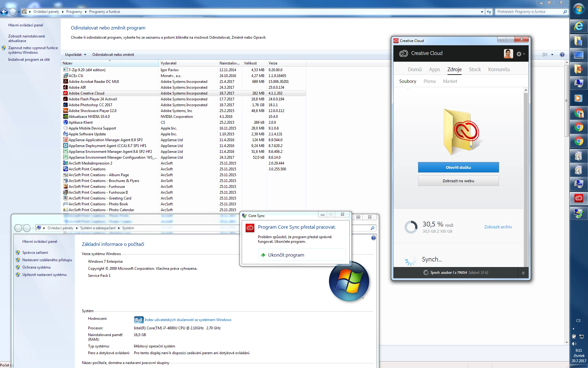
Task: Go back in Programs and Features window
Action: pyautogui.click(x=4, y=12)
